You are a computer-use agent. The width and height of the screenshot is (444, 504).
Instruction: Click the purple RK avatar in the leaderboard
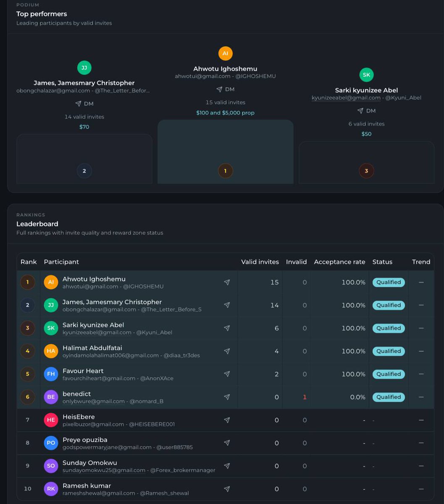tap(51, 489)
